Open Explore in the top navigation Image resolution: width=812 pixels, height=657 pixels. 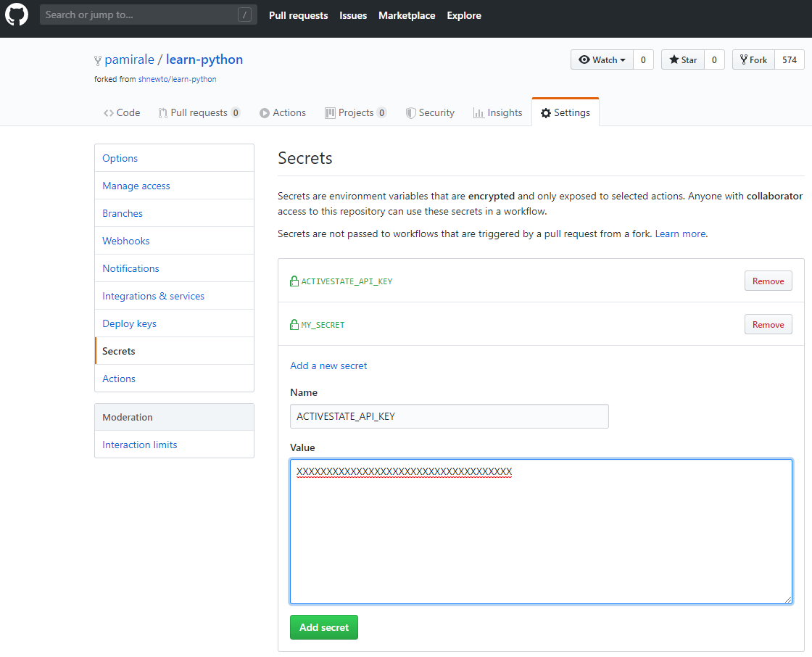(x=464, y=15)
